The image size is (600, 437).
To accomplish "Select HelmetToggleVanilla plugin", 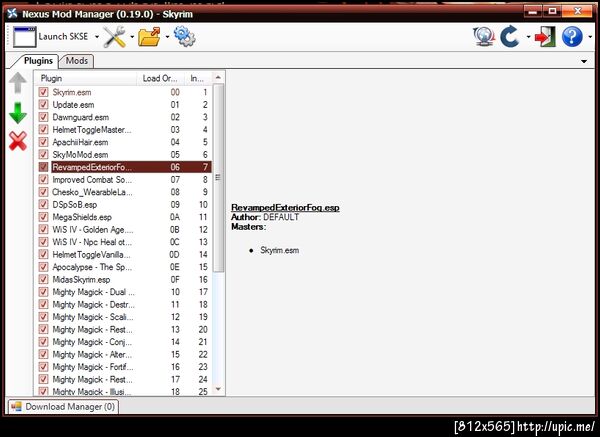I will pyautogui.click(x=124, y=254).
